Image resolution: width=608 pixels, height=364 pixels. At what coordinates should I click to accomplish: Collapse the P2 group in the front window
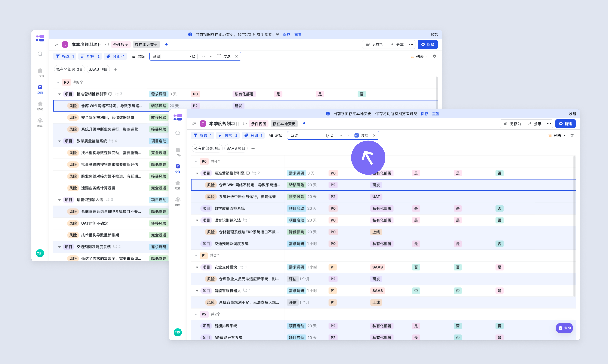(x=196, y=314)
